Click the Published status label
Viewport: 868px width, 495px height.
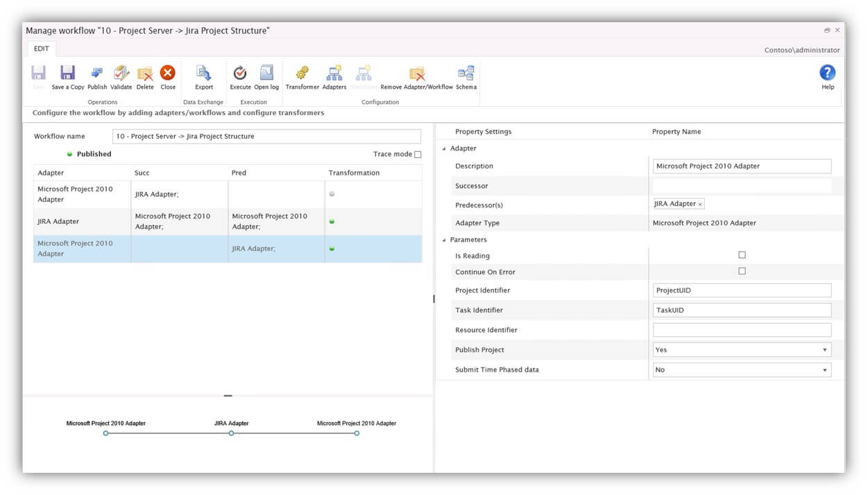tap(94, 154)
